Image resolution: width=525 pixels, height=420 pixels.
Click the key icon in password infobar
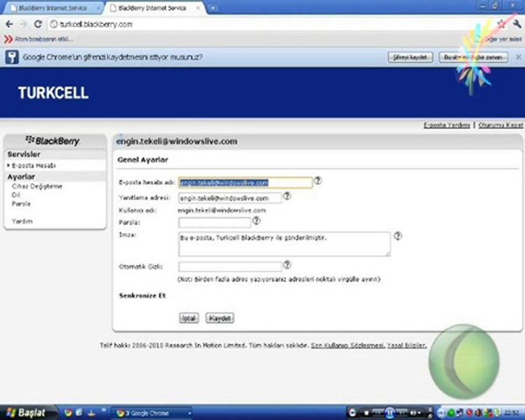[x=12, y=57]
